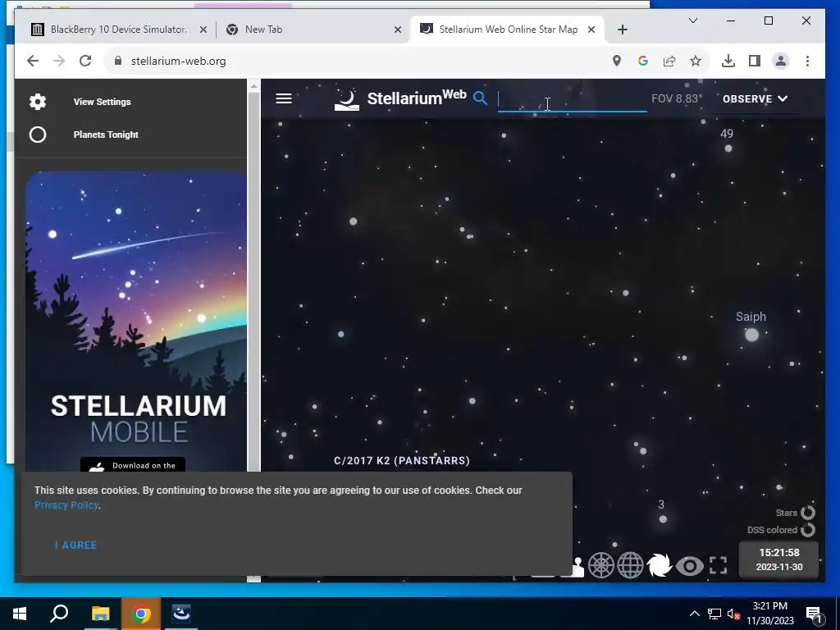The width and height of the screenshot is (840, 630).
Task: Click the Stellarium Mobile promo image
Action: (136, 322)
